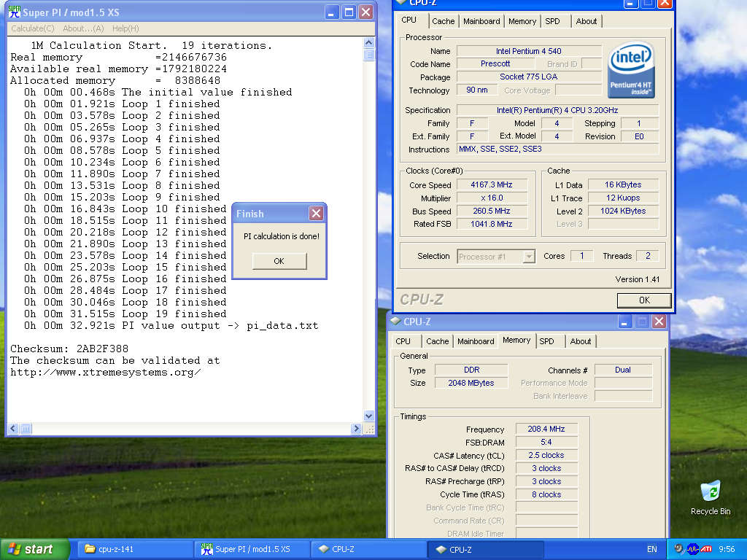Click the FSB:DRAM value 5:4
This screenshot has height=560, width=747.
coord(546,443)
